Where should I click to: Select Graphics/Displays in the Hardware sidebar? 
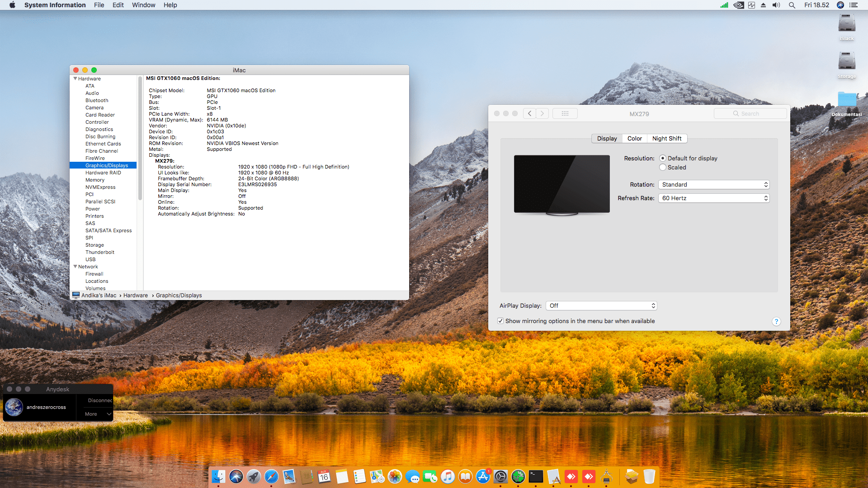[106, 165]
